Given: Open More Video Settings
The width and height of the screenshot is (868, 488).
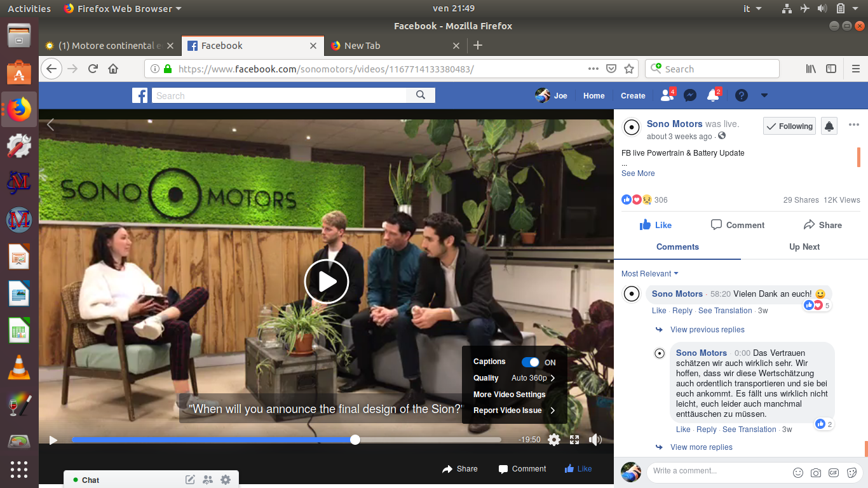Looking at the screenshot, I should click(x=509, y=394).
